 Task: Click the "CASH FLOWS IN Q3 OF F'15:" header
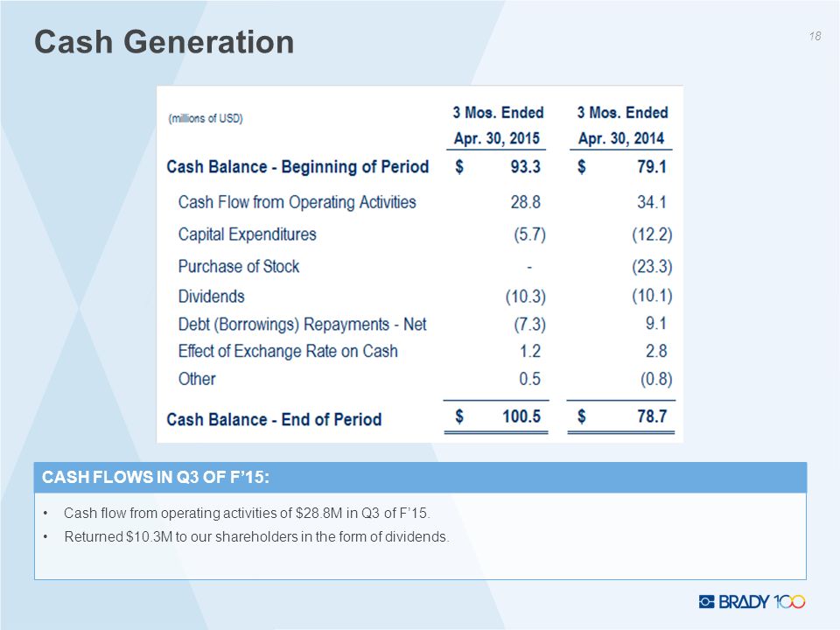(156, 477)
